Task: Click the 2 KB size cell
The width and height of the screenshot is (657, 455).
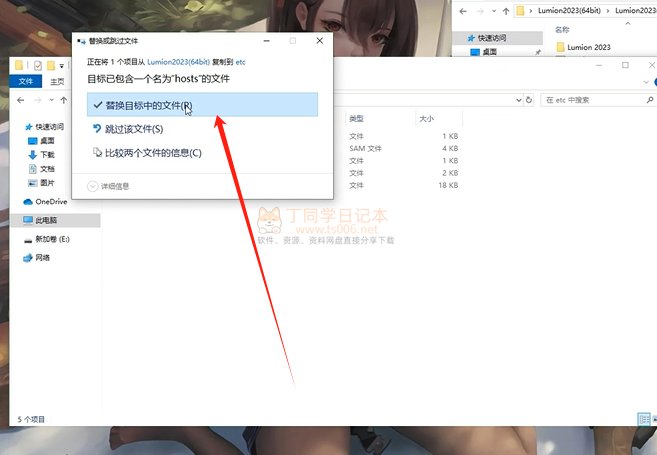Action: tap(450, 173)
